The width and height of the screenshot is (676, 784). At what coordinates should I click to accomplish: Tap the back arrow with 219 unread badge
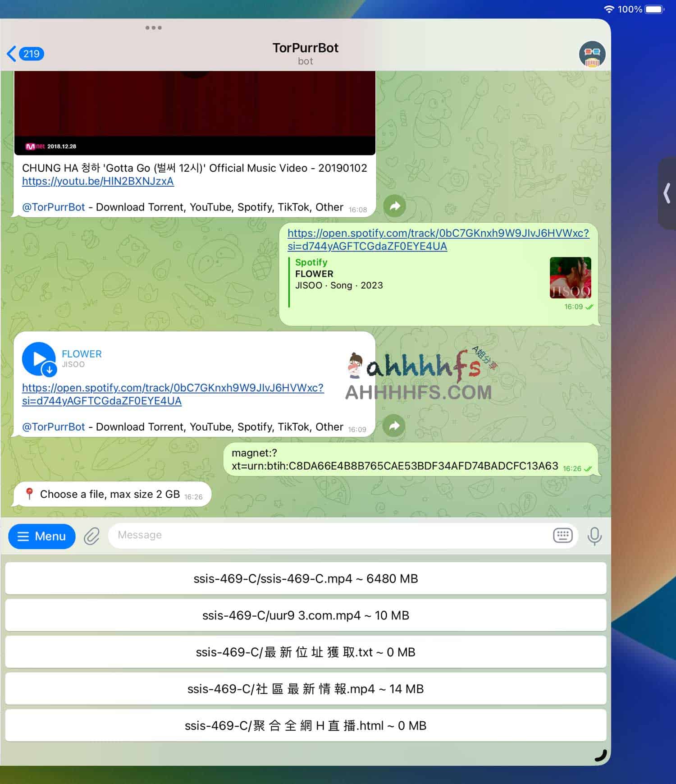click(x=25, y=54)
